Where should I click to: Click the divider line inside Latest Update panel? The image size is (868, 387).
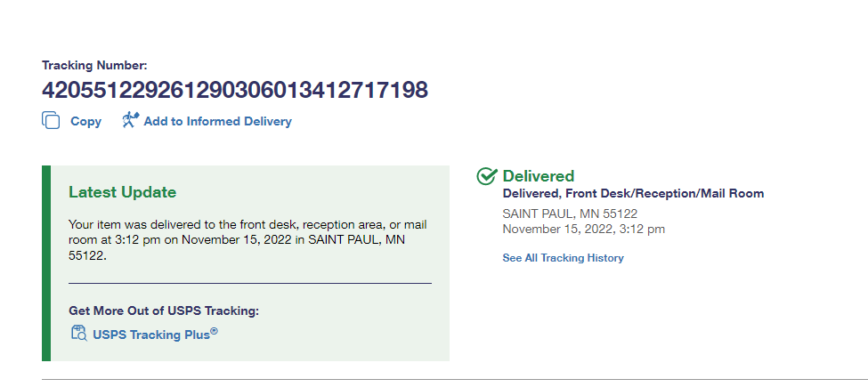pos(249,283)
